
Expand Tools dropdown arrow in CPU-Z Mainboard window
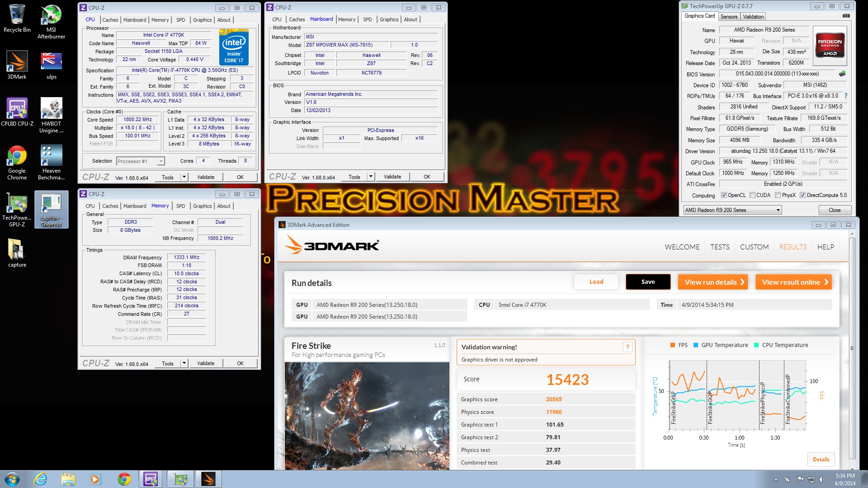tap(371, 177)
